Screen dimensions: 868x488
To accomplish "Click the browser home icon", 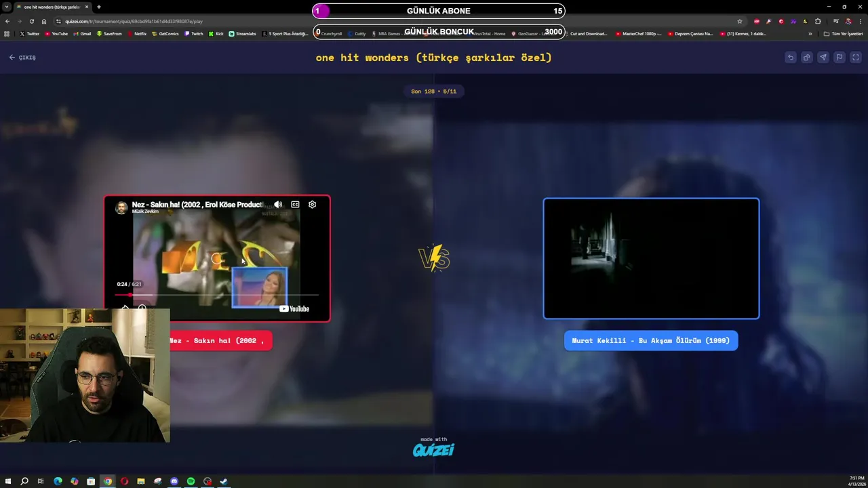I will (44, 21).
